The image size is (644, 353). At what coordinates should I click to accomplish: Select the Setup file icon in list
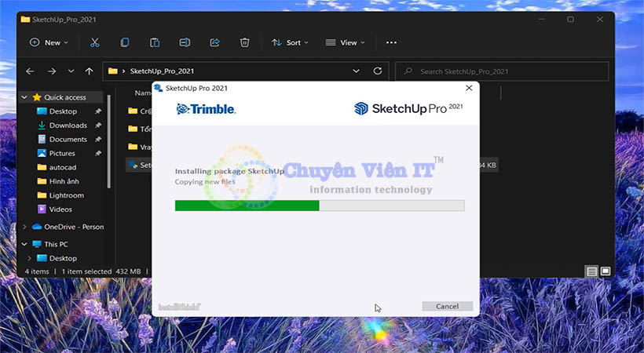133,165
